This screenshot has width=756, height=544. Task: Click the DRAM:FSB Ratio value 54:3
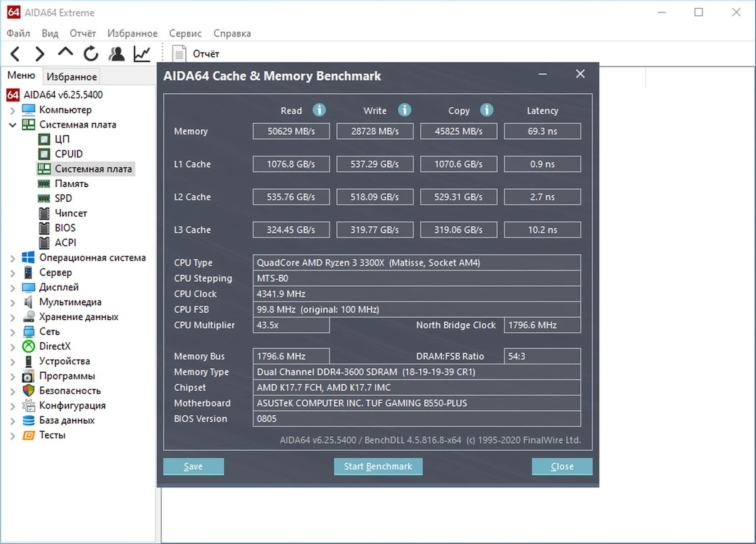542,356
